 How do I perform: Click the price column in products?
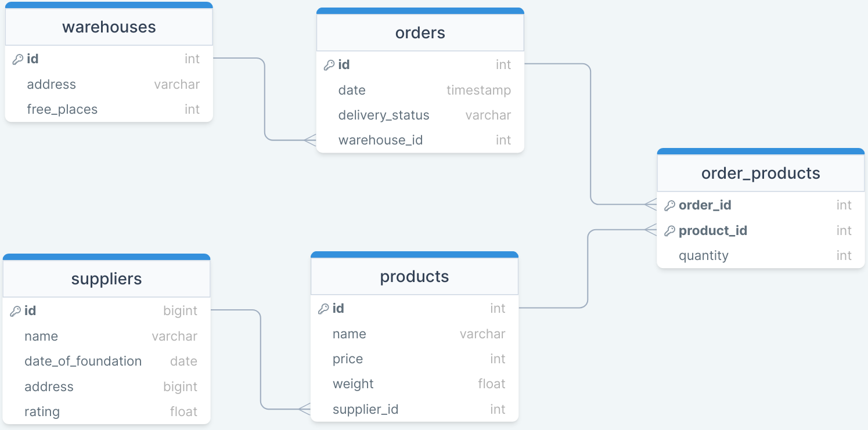point(415,359)
